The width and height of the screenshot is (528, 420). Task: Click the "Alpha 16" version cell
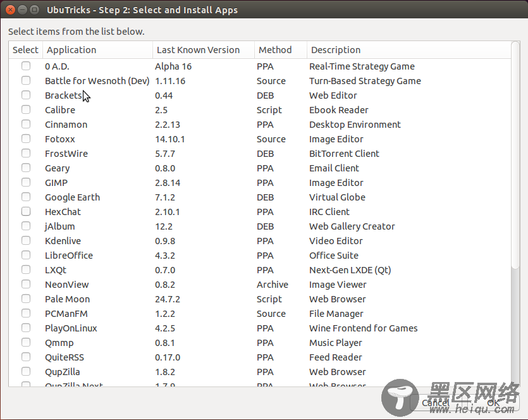pyautogui.click(x=173, y=66)
